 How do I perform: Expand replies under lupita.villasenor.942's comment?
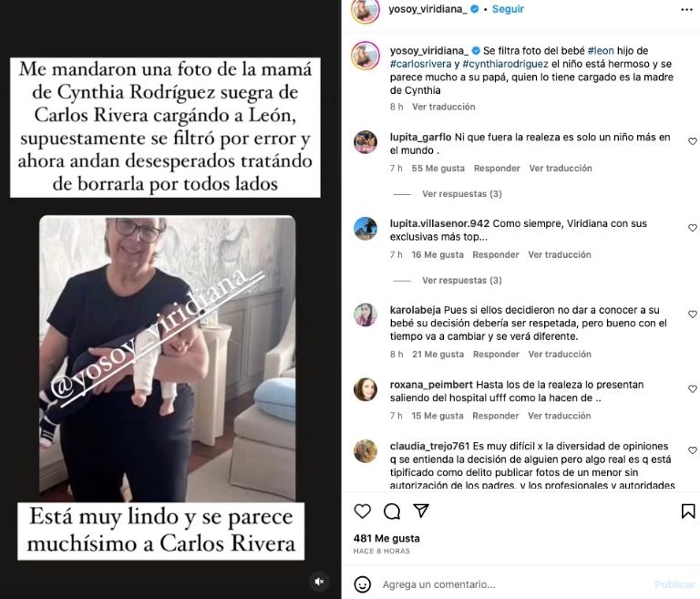pos(462,281)
